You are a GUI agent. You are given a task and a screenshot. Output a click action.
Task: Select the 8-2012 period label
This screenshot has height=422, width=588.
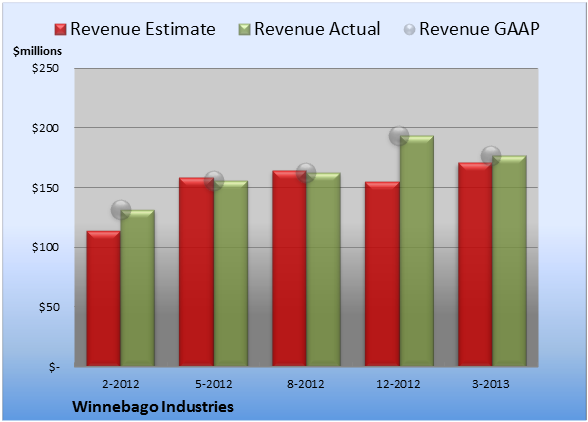[306, 384]
